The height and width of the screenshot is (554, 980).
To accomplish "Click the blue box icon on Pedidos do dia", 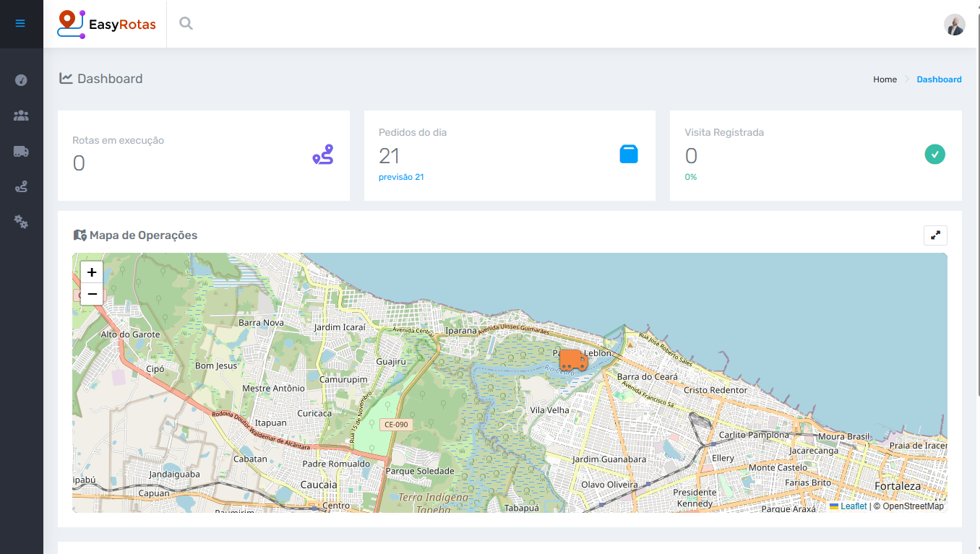I will 629,154.
